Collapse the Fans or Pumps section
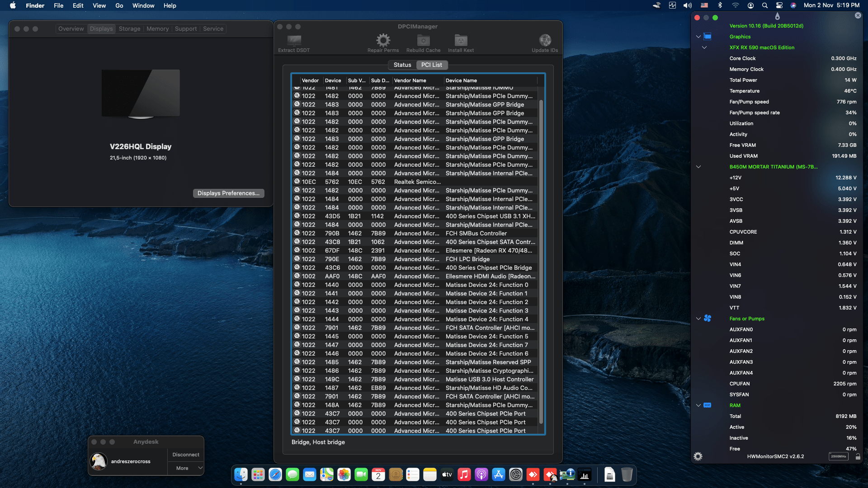 coord(698,319)
